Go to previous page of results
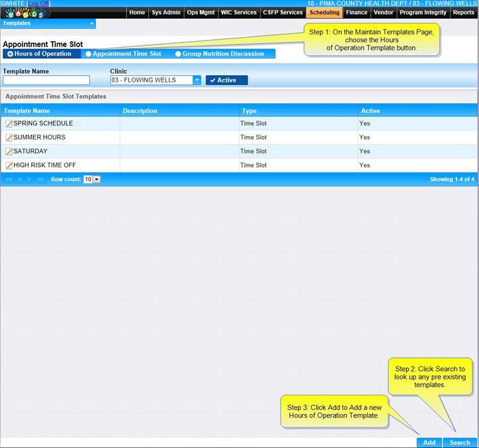This screenshot has height=448, width=479. [x=20, y=179]
